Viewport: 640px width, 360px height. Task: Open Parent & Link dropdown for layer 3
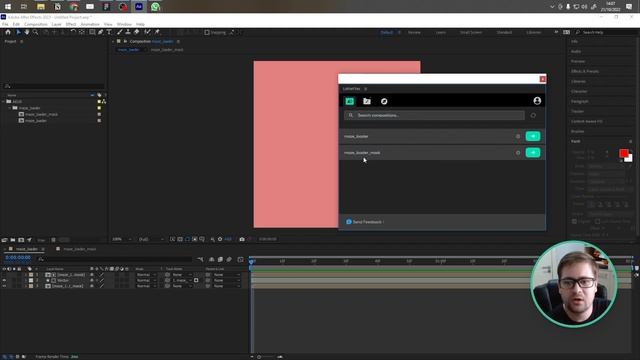pos(226,286)
